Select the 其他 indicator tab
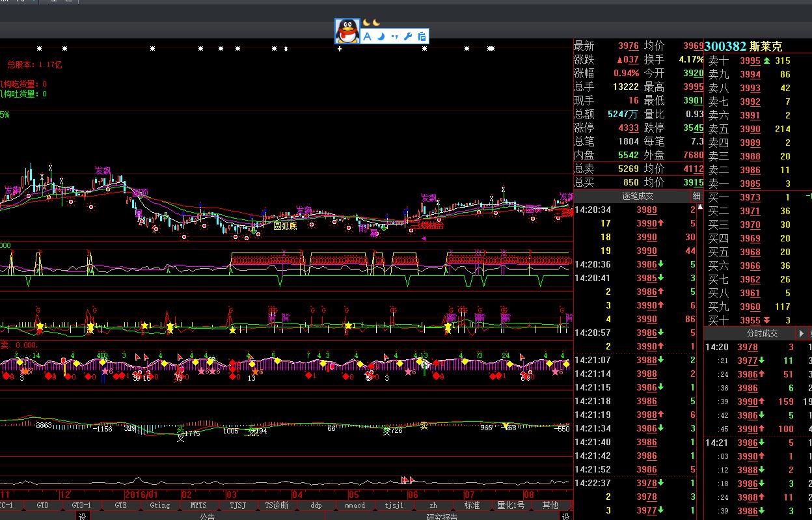The width and height of the screenshot is (812, 520). point(550,505)
